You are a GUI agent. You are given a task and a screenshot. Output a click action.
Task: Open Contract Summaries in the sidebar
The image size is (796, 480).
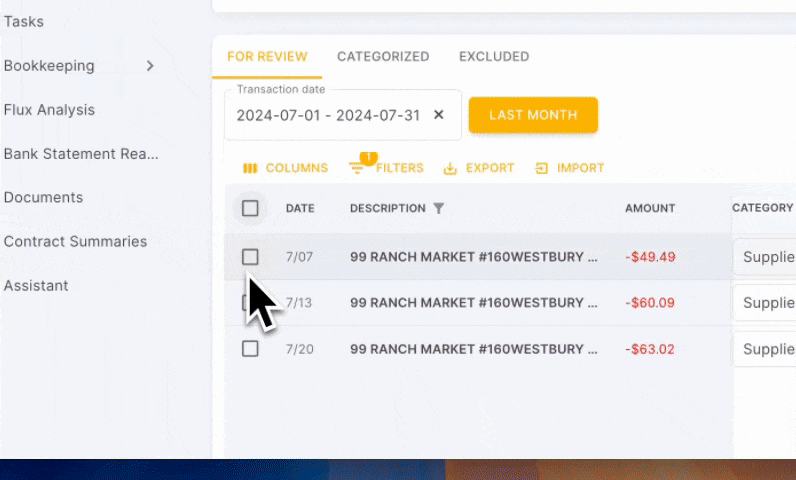pyautogui.click(x=75, y=242)
